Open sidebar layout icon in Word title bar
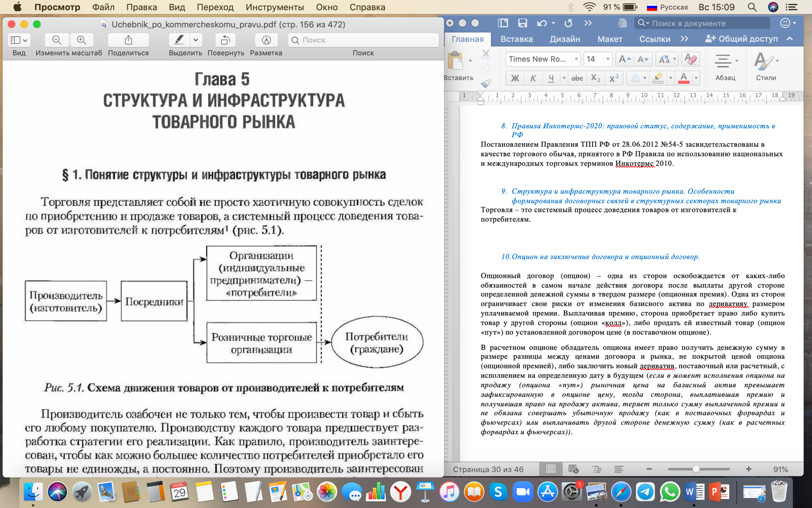 coord(503,23)
